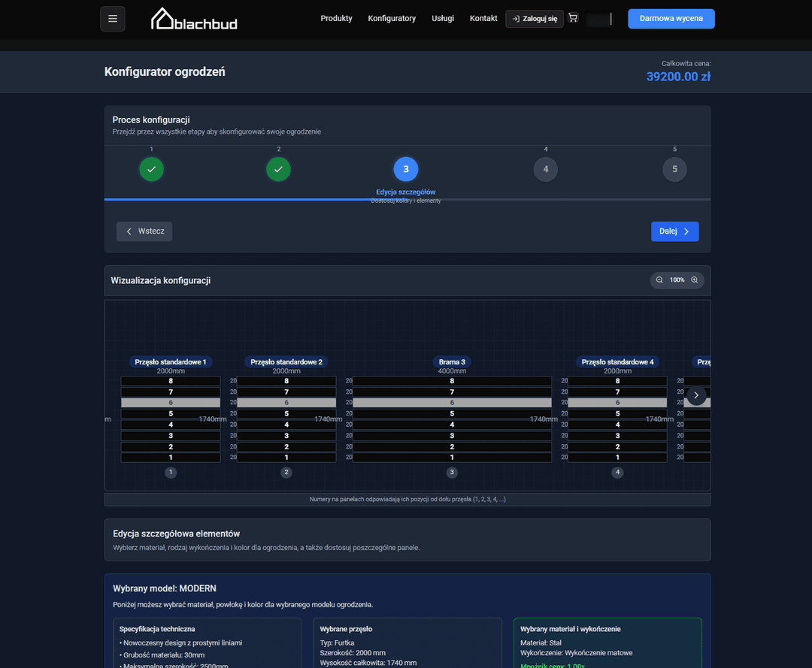The width and height of the screenshot is (812, 668).
Task: Select panel 8 of Przęsło standardowe 1
Action: (x=171, y=381)
